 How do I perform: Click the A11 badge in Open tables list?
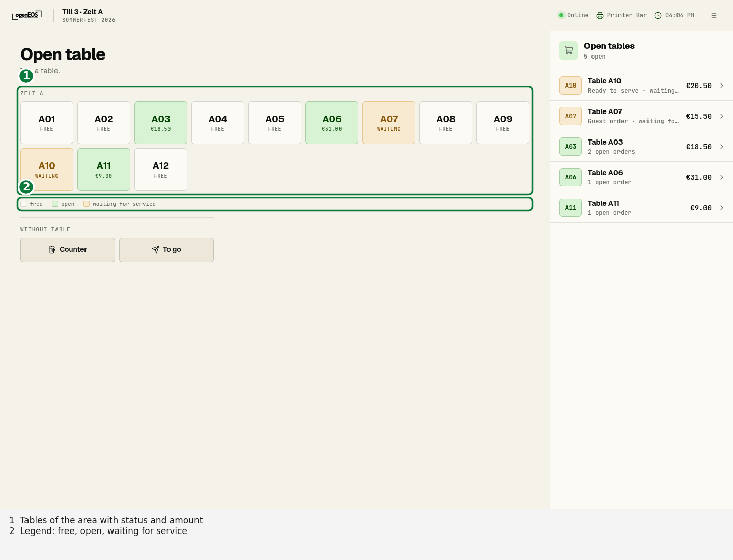571,208
